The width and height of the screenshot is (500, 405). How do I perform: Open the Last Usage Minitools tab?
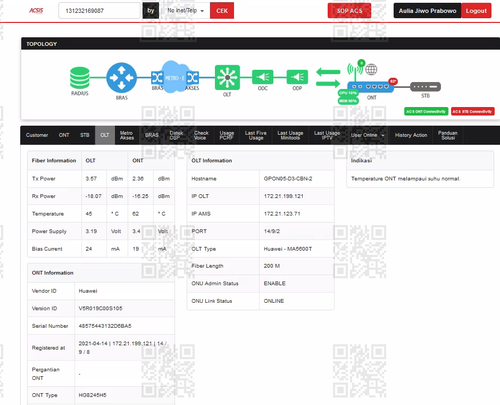(290, 135)
